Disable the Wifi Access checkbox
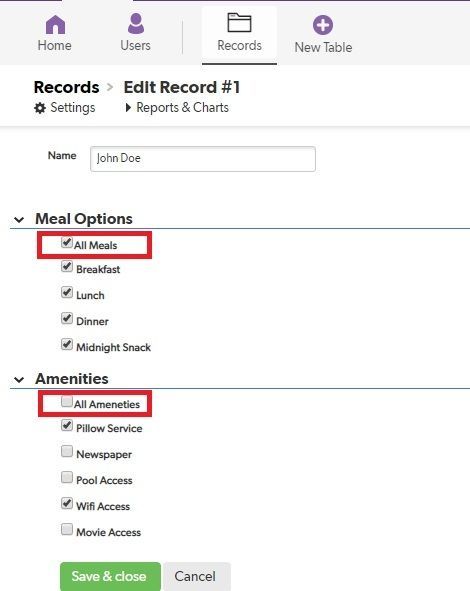 [x=67, y=503]
